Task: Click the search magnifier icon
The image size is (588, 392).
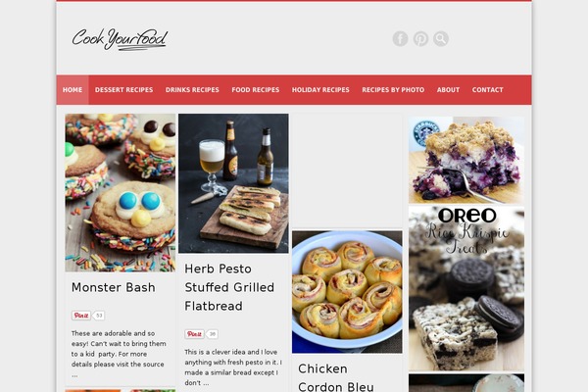Action: (x=441, y=38)
